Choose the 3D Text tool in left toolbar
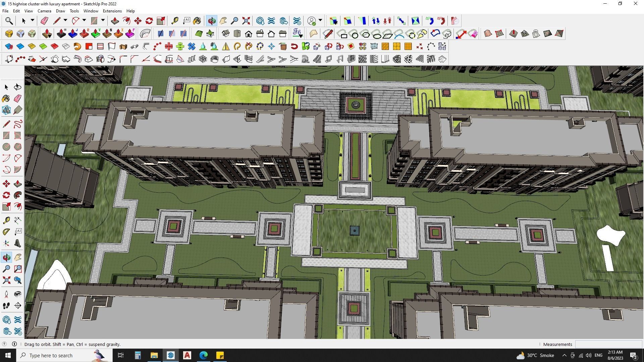Image resolution: width=644 pixels, height=362 pixels. [x=18, y=243]
